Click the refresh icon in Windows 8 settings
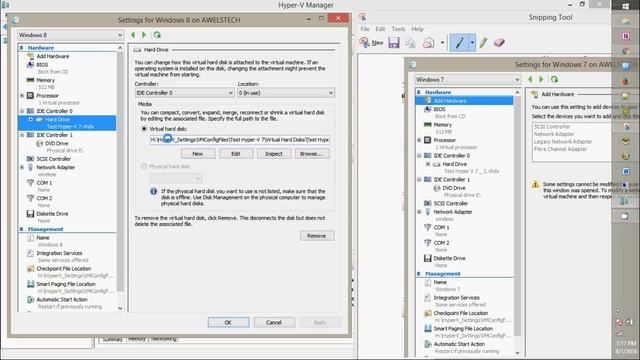 (157, 35)
